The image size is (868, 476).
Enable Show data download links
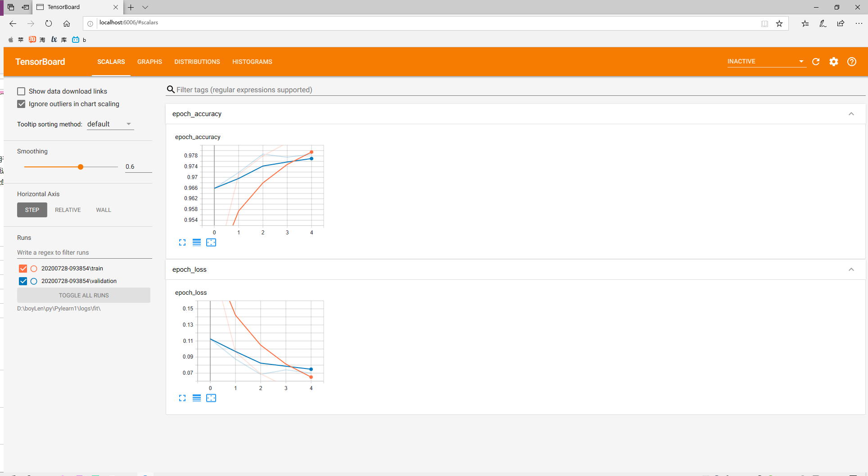(x=21, y=91)
